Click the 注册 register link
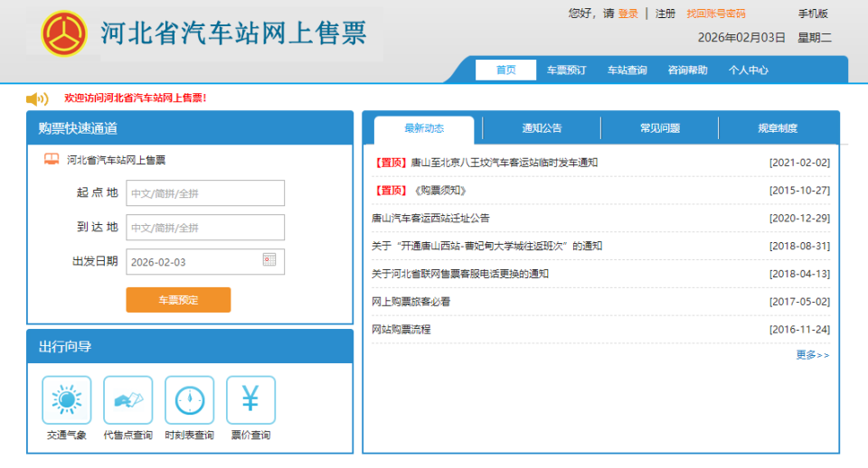The width and height of the screenshot is (868, 468). (665, 14)
